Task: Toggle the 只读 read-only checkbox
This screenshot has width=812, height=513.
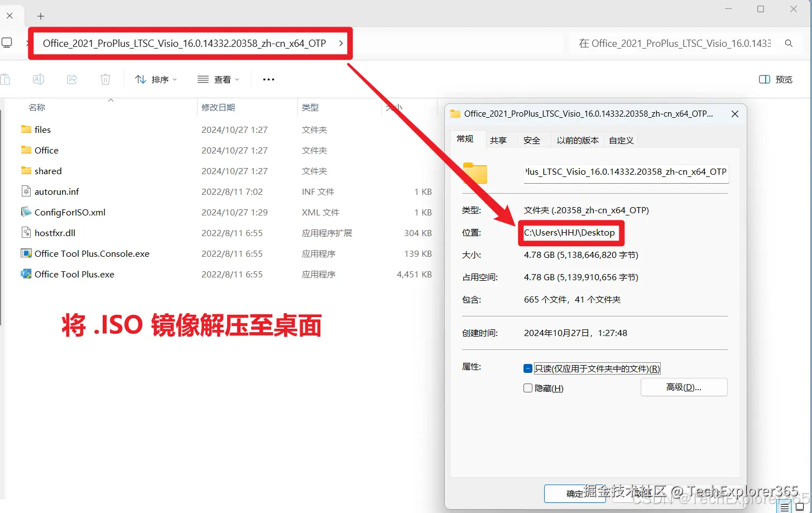Action: 527,368
